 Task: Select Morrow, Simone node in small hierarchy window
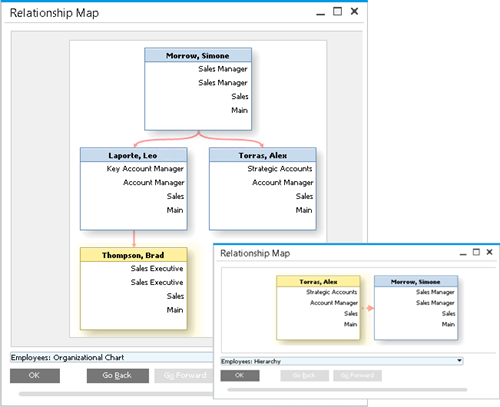click(x=416, y=308)
